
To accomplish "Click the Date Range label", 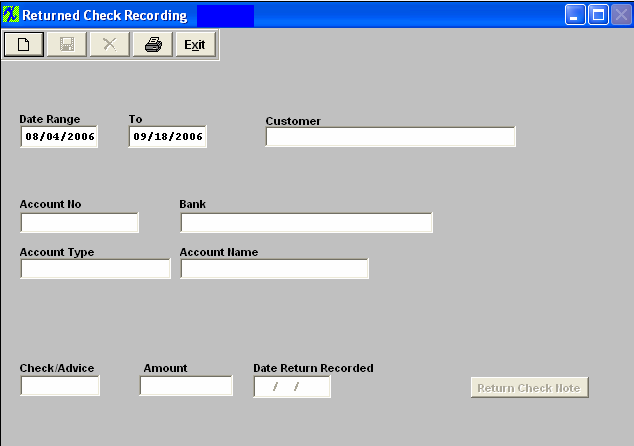I will (50, 119).
